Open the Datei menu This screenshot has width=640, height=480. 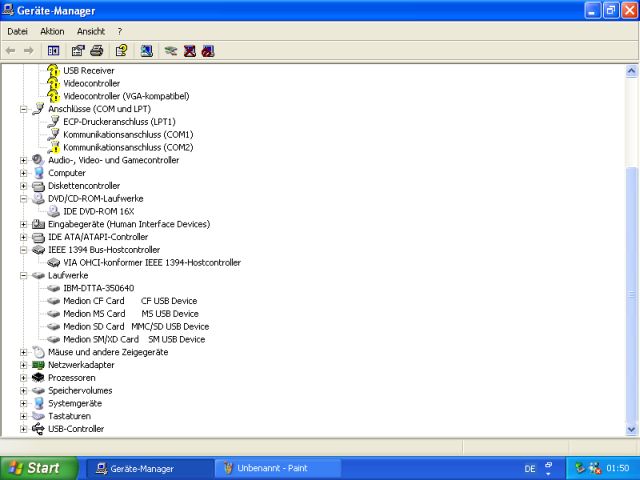coord(18,31)
